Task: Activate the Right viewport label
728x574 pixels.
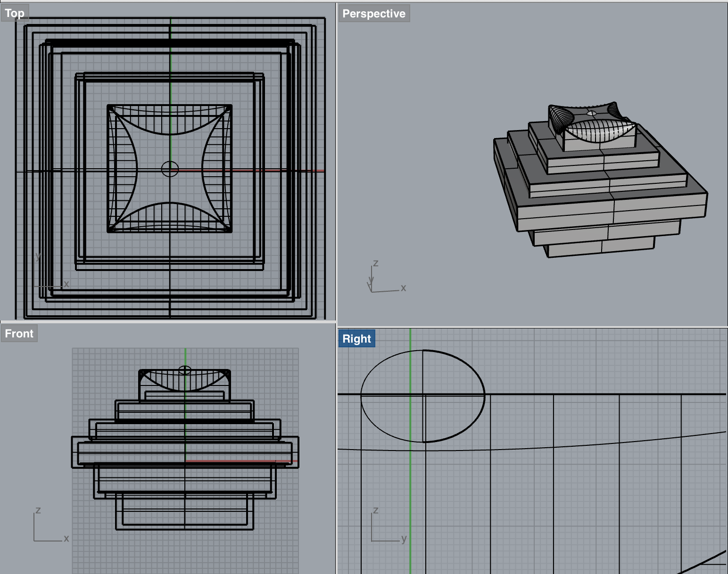Action: pos(356,339)
